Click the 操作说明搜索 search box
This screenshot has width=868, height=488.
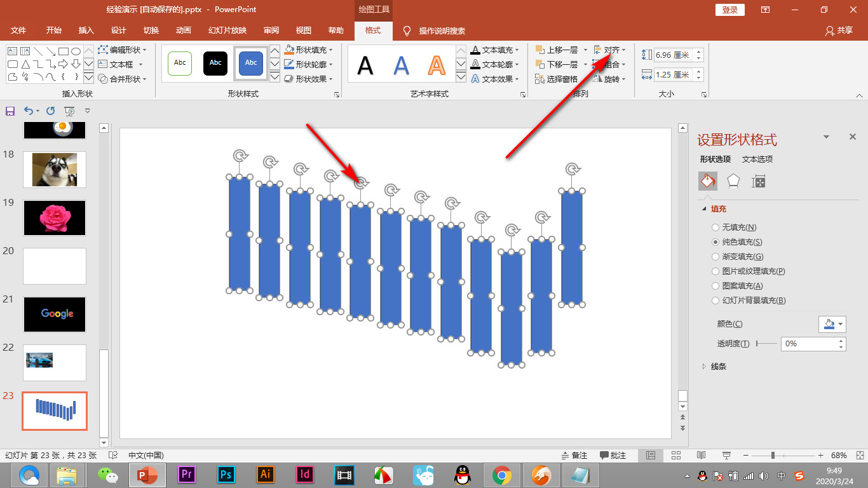(442, 30)
